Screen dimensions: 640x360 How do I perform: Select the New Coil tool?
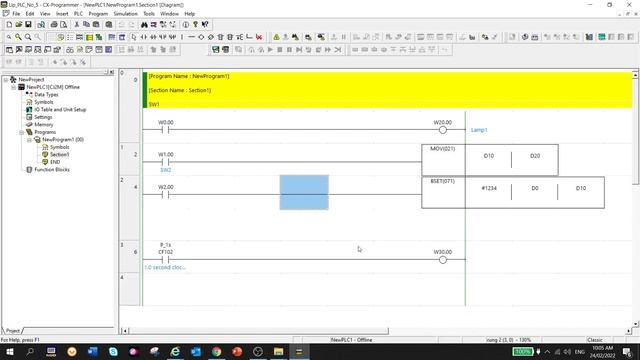201,37
